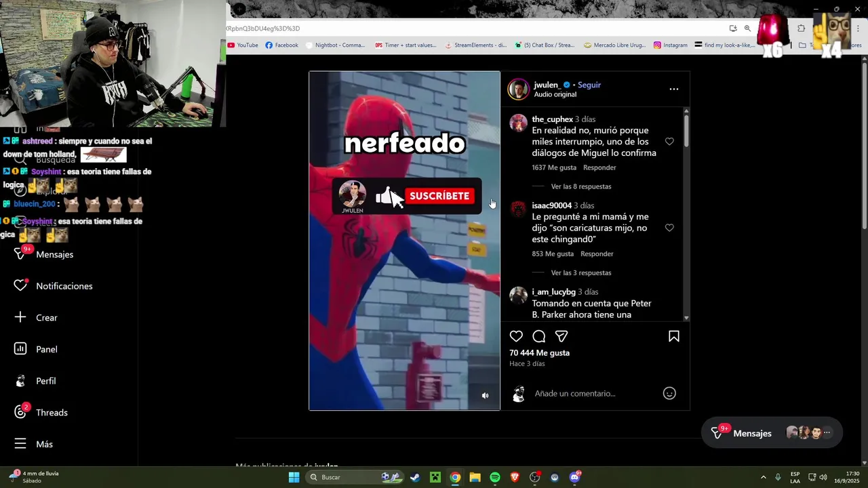Click the reel video of Spider-Man
This screenshot has width=868, height=488.
point(404,241)
